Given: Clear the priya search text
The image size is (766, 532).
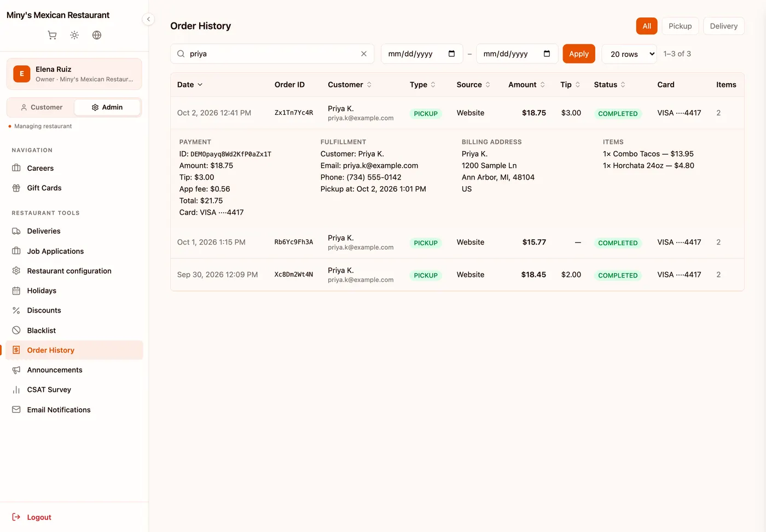Looking at the screenshot, I should tap(364, 54).
